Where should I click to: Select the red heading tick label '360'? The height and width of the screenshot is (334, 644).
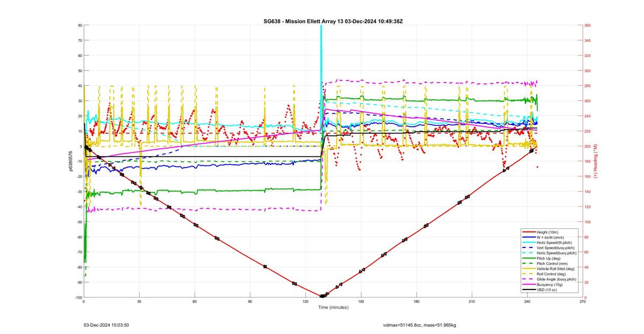(x=588, y=25)
